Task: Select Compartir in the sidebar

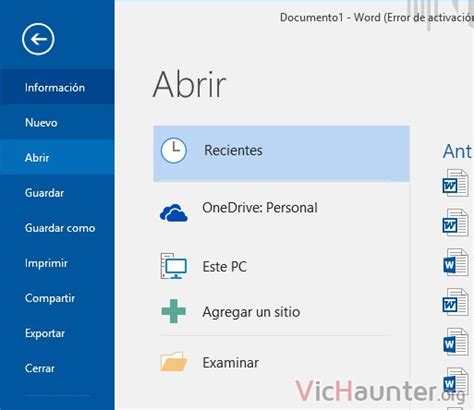Action: (57, 298)
